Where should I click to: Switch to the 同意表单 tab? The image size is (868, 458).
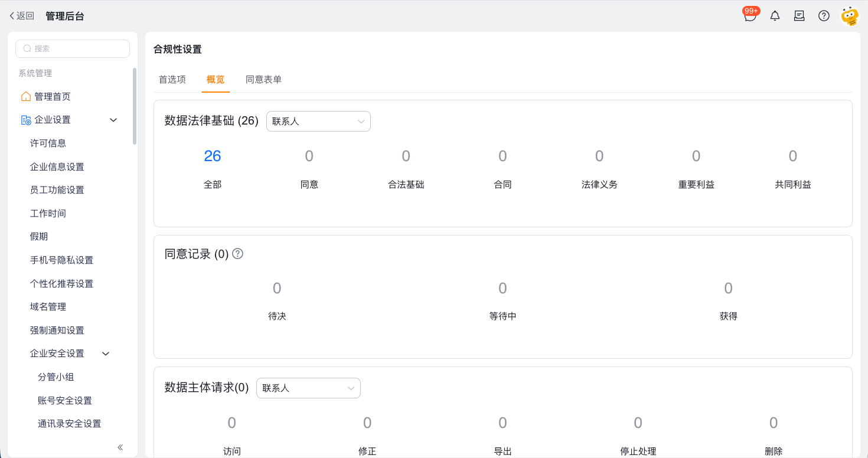(263, 80)
